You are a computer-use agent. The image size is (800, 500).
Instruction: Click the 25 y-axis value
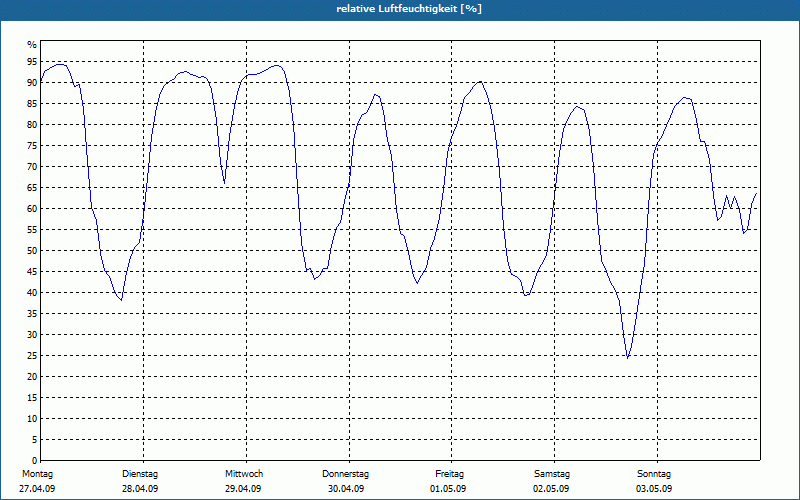pyautogui.click(x=32, y=356)
